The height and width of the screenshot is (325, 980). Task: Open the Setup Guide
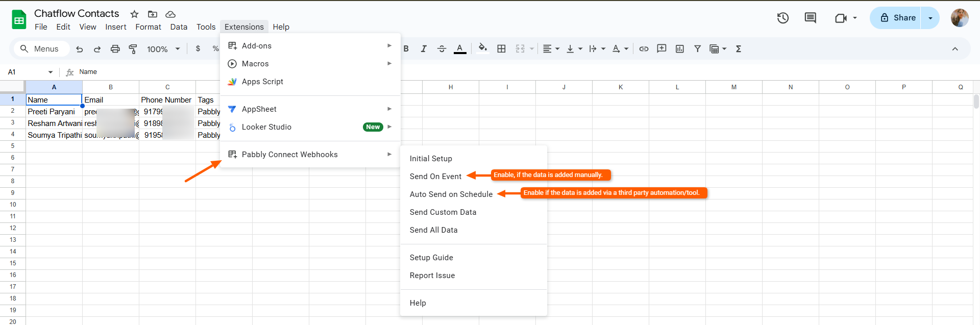(x=474, y=258)
